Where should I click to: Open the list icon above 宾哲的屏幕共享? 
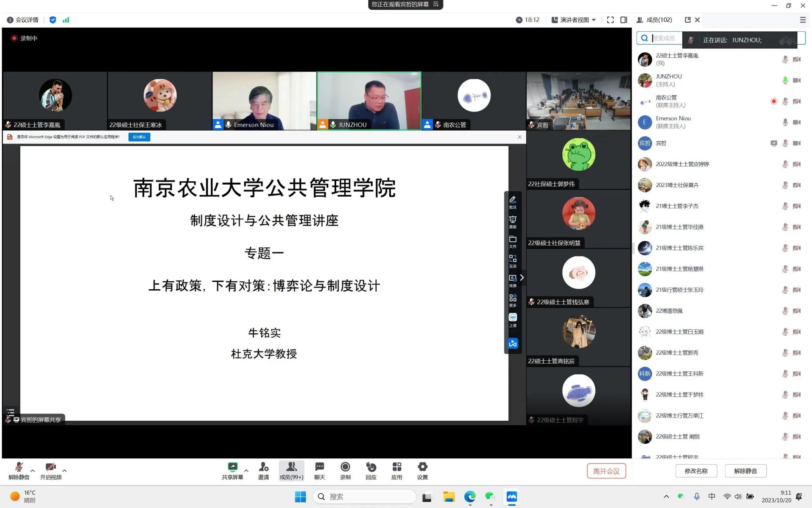pos(11,412)
